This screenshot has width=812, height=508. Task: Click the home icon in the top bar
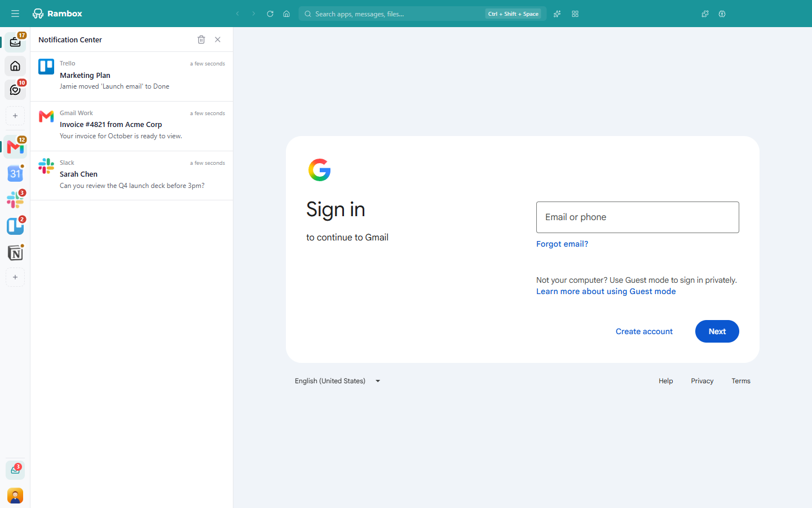click(286, 14)
